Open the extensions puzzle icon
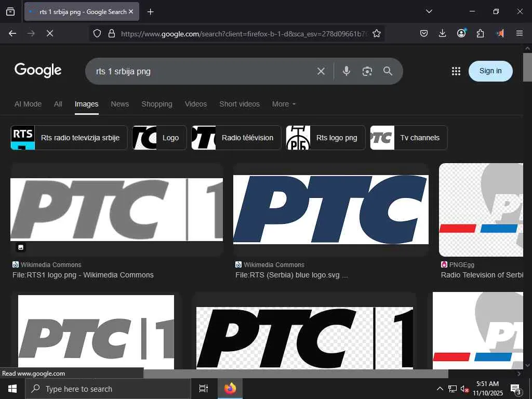 pyautogui.click(x=480, y=33)
